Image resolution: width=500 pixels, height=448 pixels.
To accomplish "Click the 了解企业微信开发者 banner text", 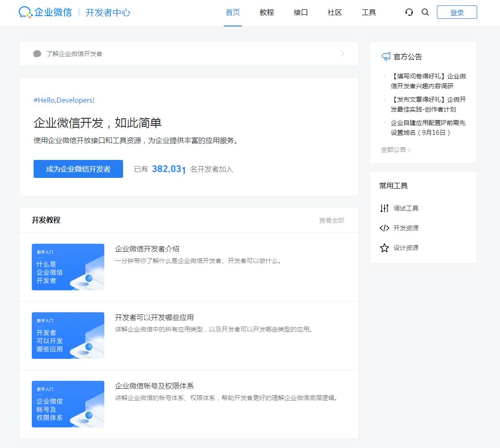I will (x=74, y=54).
